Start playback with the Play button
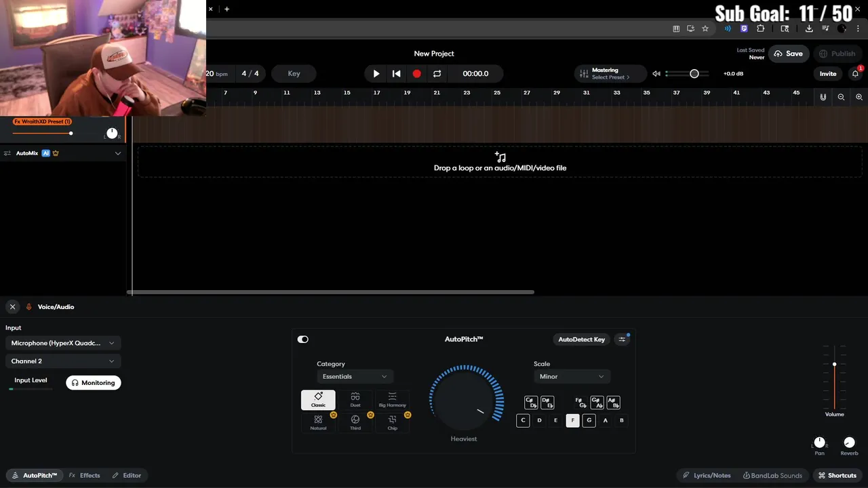 pyautogui.click(x=376, y=73)
